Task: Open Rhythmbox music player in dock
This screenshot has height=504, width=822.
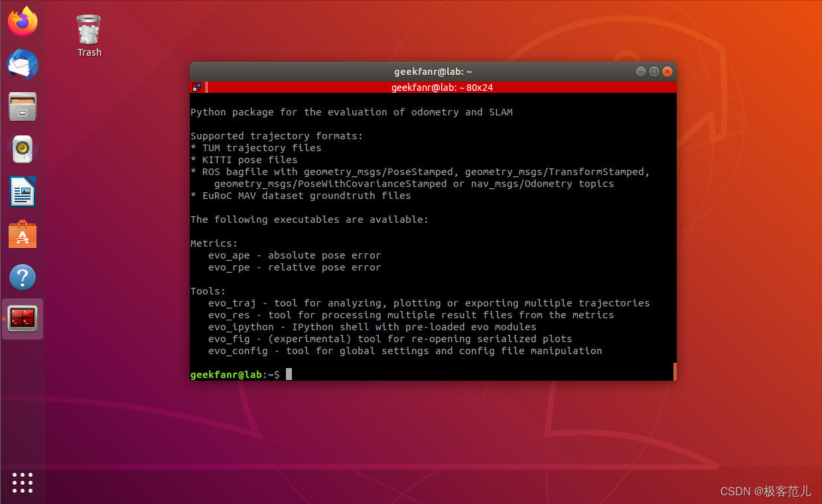Action: (23, 149)
